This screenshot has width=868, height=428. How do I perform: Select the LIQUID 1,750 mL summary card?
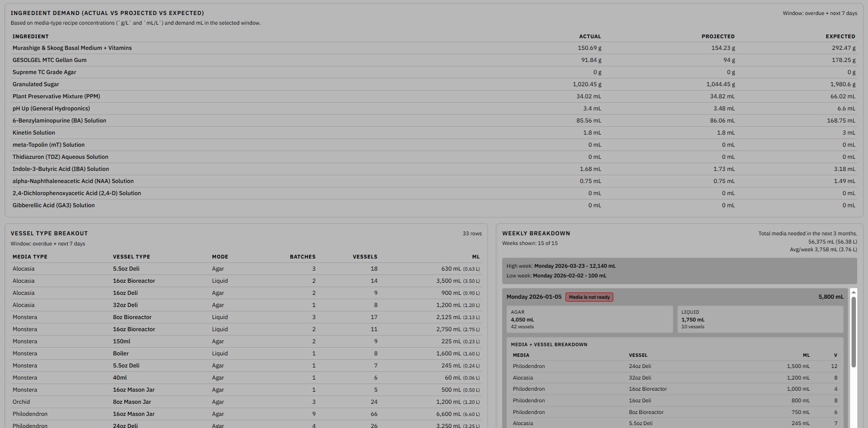760,319
